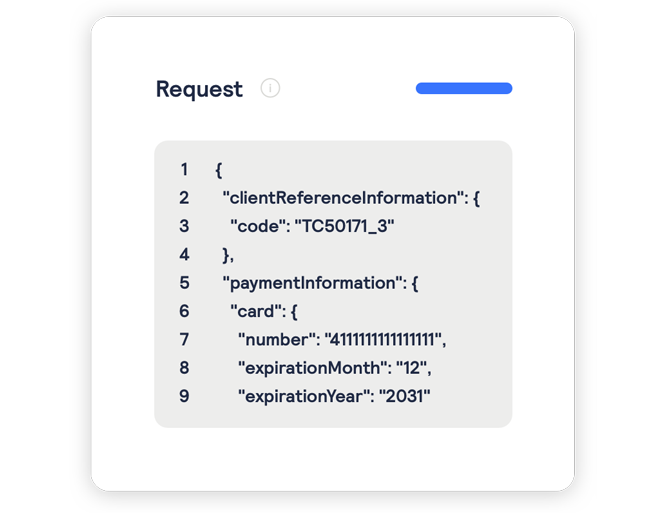Click the Request heading
This screenshot has width=666, height=513.
click(199, 90)
